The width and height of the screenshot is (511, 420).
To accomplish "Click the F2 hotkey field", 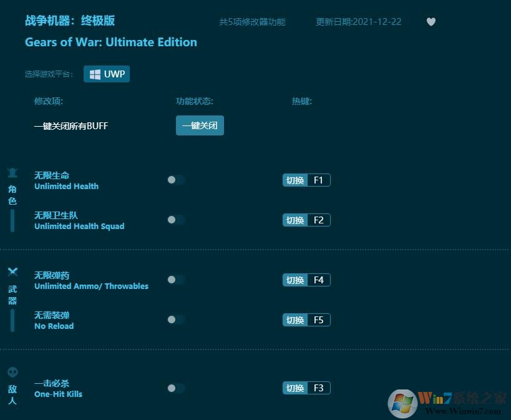I will [319, 220].
